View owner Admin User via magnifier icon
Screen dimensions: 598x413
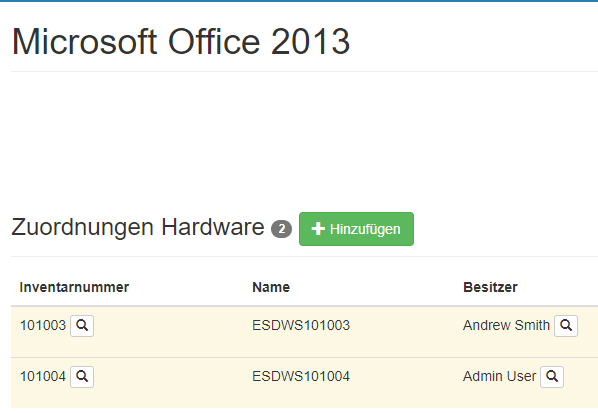coord(552,377)
